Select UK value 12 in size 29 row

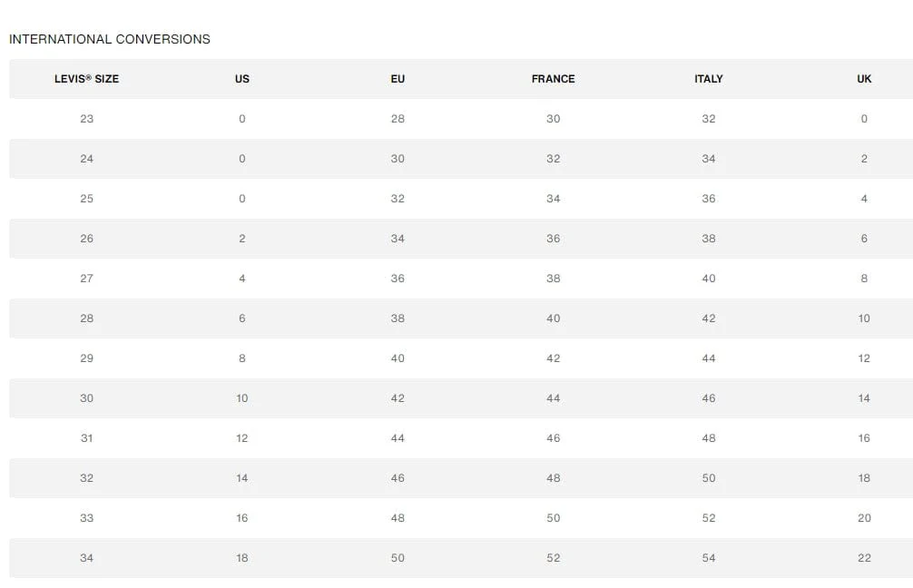pos(864,358)
